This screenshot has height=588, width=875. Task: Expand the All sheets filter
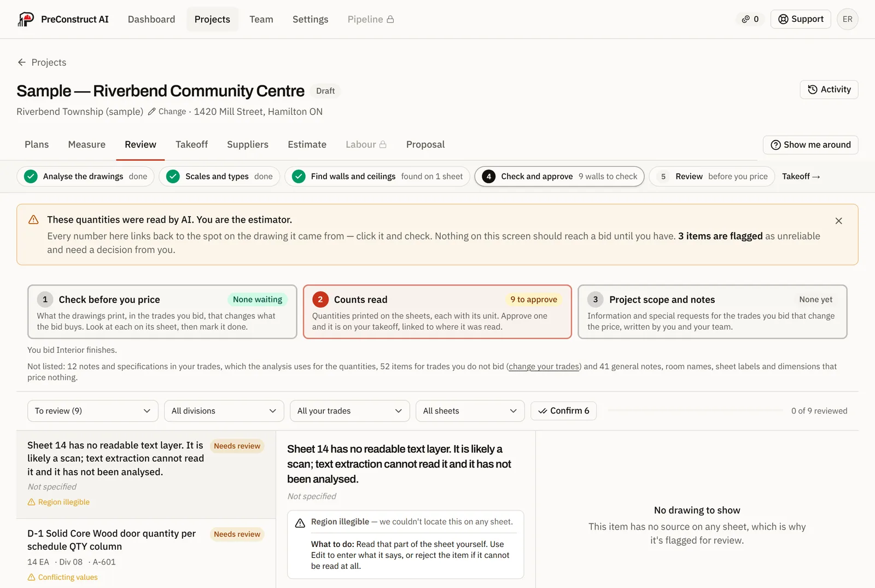470,411
